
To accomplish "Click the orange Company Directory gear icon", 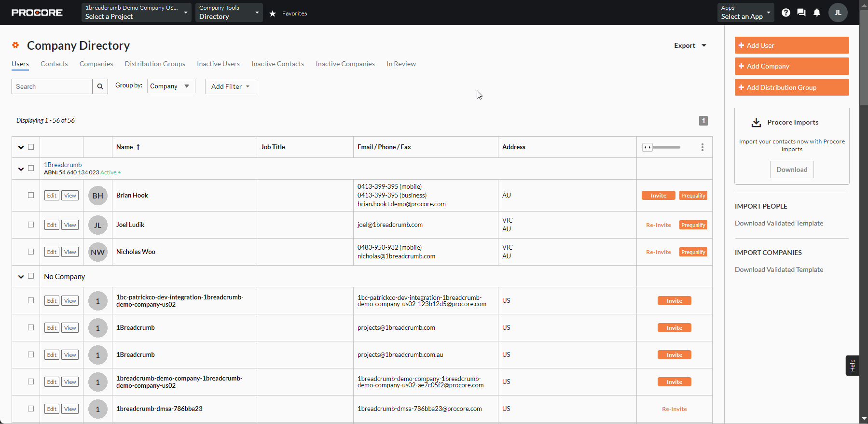I will [x=15, y=45].
